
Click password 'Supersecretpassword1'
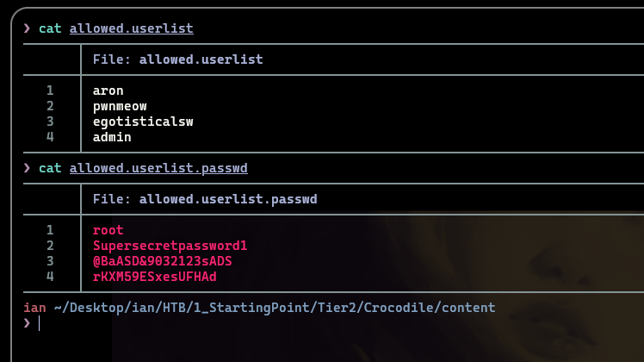click(x=170, y=246)
